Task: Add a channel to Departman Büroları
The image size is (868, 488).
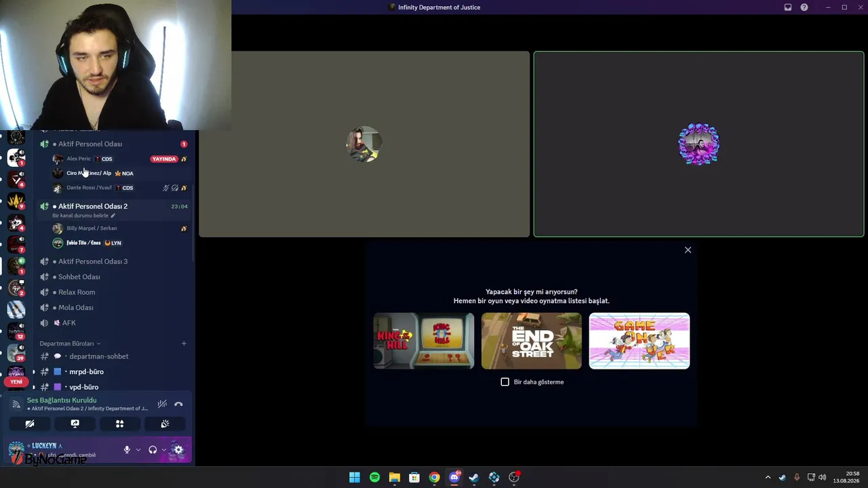Action: [184, 344]
